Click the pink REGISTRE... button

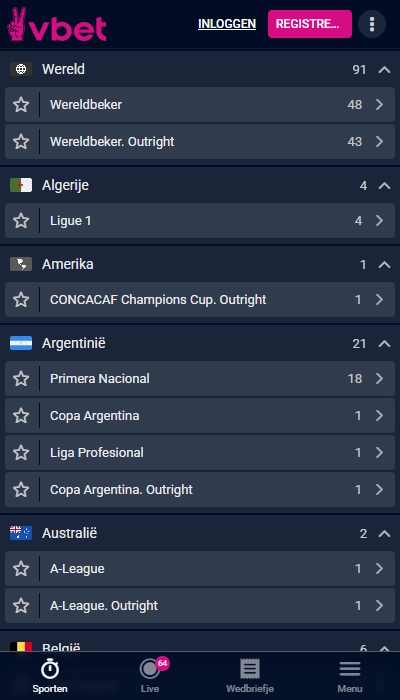click(x=310, y=24)
